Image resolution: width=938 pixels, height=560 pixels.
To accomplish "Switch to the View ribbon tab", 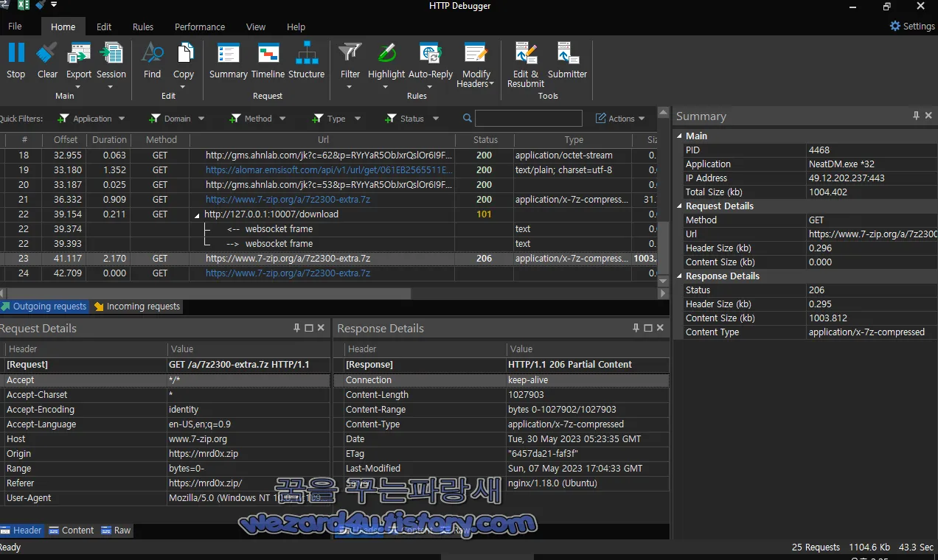I will click(x=256, y=27).
